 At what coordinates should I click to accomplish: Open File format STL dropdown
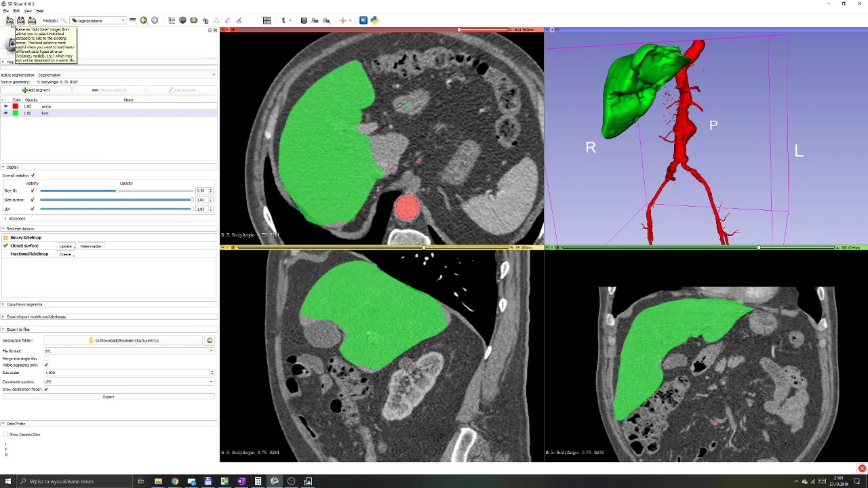(129, 351)
